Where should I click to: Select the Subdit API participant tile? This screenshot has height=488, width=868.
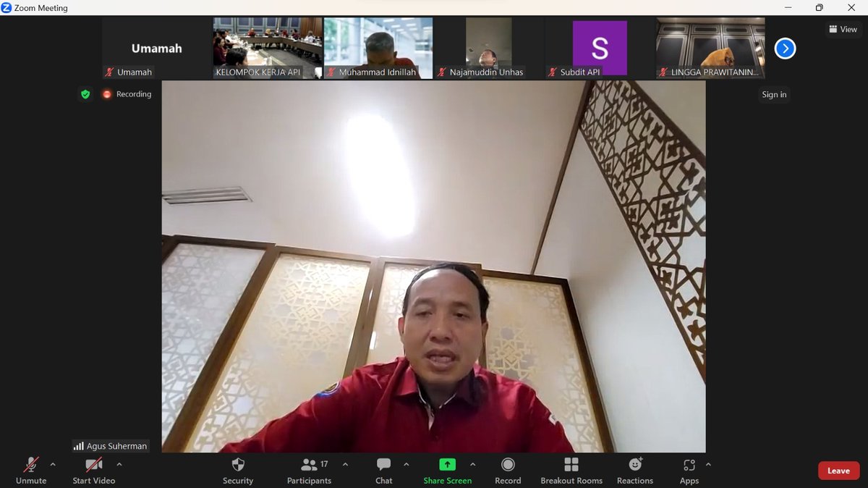(600, 48)
